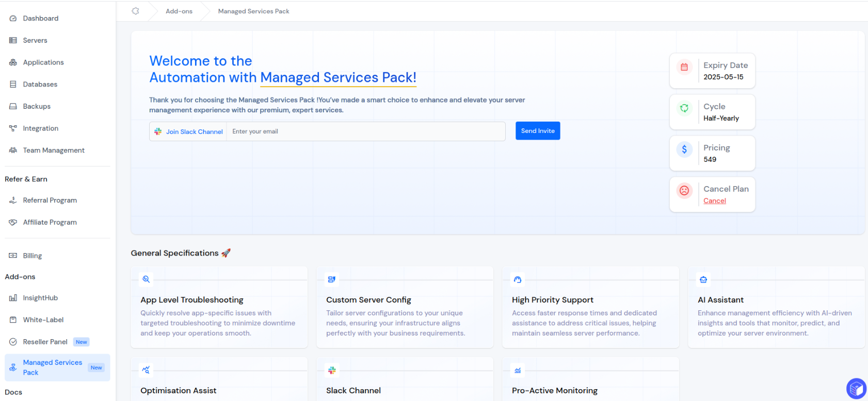This screenshot has height=401, width=868.
Task: Click the Optimisation Assist heading
Action: 179,391
